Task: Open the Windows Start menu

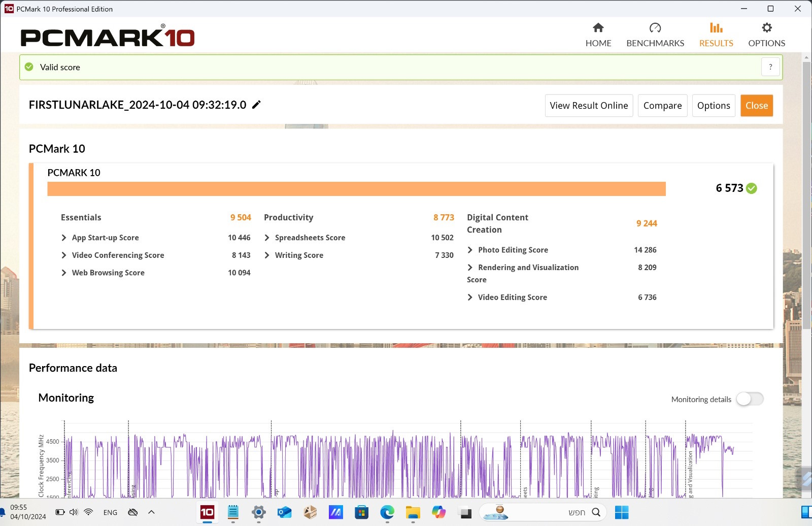Action: 622,513
